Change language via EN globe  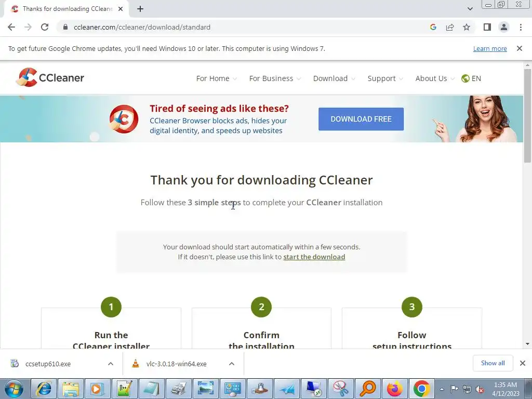[471, 78]
